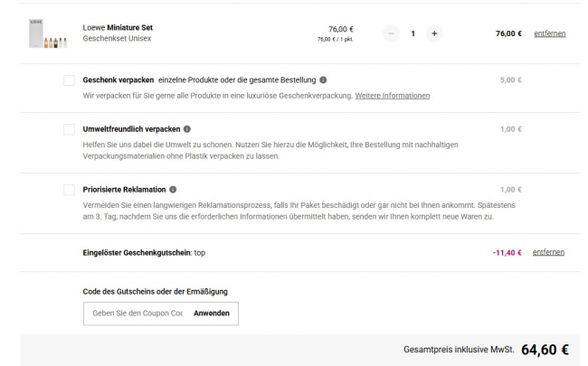Click the Geschenk verpacken label text
Screen dimensions: 588x366
click(x=118, y=80)
